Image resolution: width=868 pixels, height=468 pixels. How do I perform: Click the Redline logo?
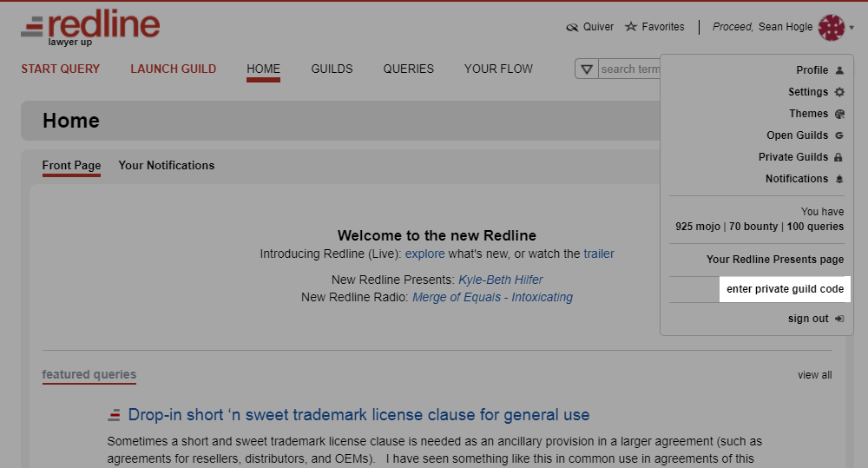click(x=90, y=27)
